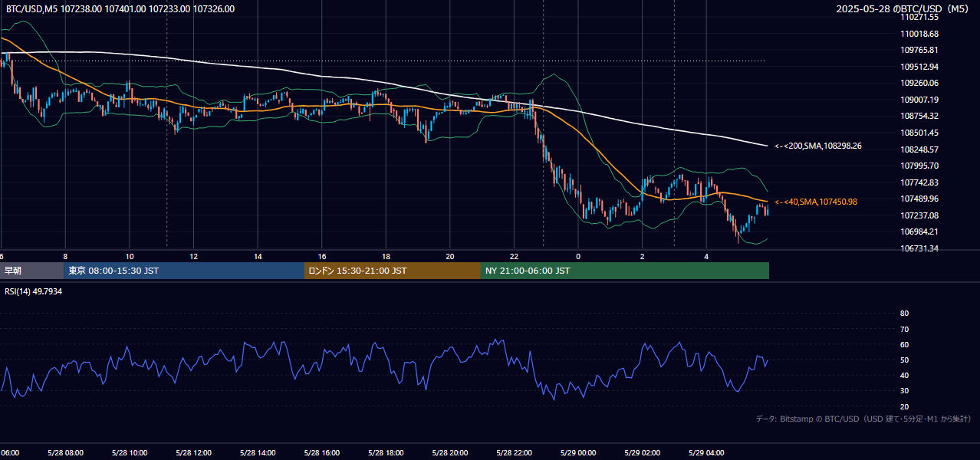
Task: Click price axis value 108501.45
Action: tap(921, 133)
